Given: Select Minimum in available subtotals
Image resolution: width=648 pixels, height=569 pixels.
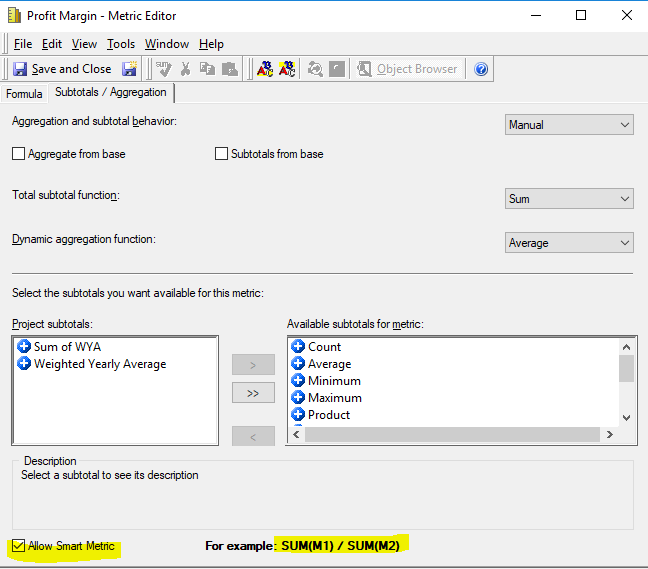Looking at the screenshot, I should pyautogui.click(x=326, y=381).
